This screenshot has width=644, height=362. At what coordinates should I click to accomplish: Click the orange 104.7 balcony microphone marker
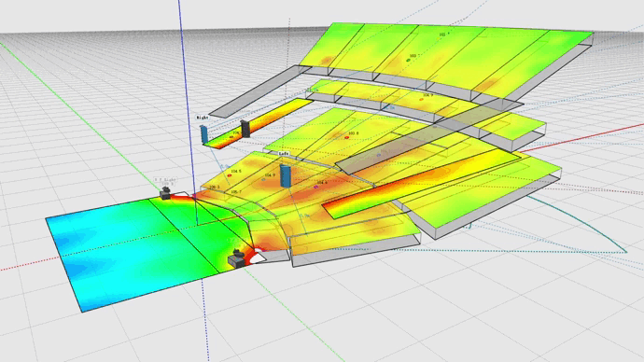tap(421, 99)
